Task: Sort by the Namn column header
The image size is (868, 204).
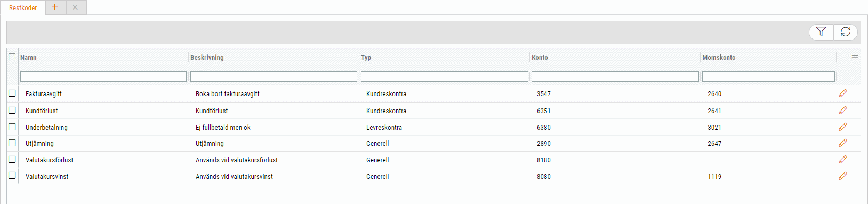Action: (28, 58)
